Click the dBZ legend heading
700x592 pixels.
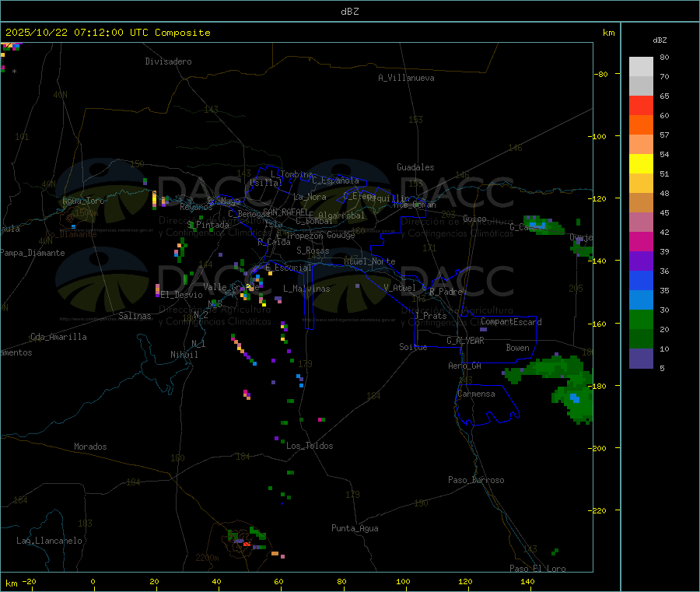[x=660, y=40]
